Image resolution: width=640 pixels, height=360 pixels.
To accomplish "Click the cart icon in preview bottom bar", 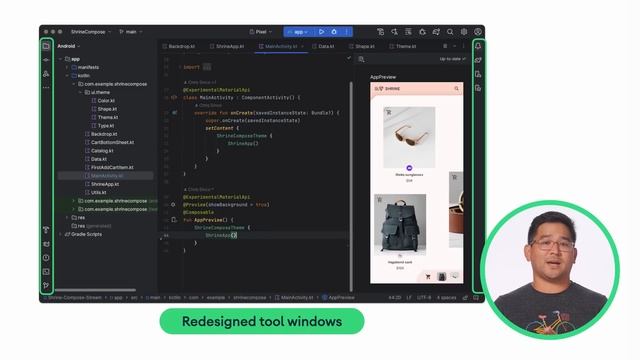I will coord(428,277).
